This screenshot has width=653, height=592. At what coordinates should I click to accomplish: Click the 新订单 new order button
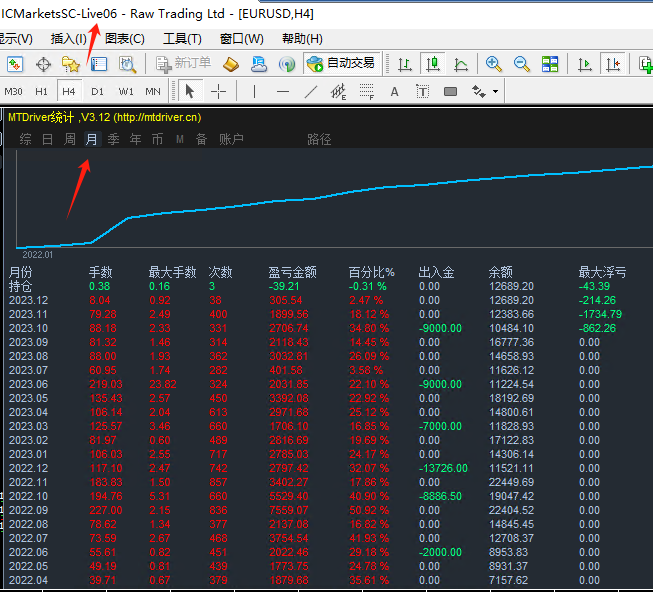183,64
